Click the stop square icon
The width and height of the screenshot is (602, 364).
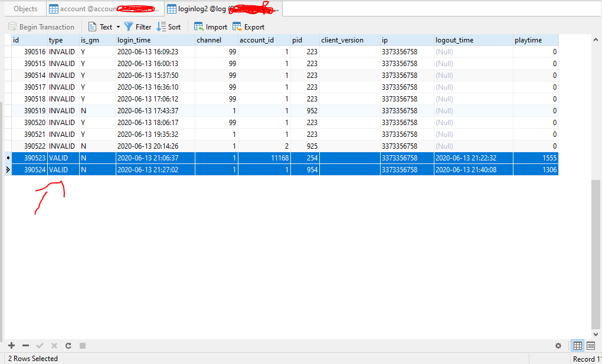pos(83,346)
